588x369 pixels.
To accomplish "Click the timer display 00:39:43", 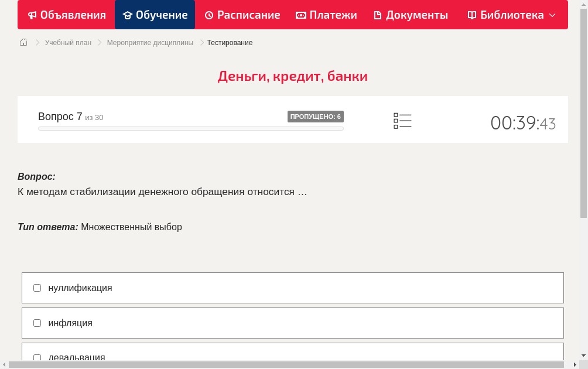I will coord(523,123).
